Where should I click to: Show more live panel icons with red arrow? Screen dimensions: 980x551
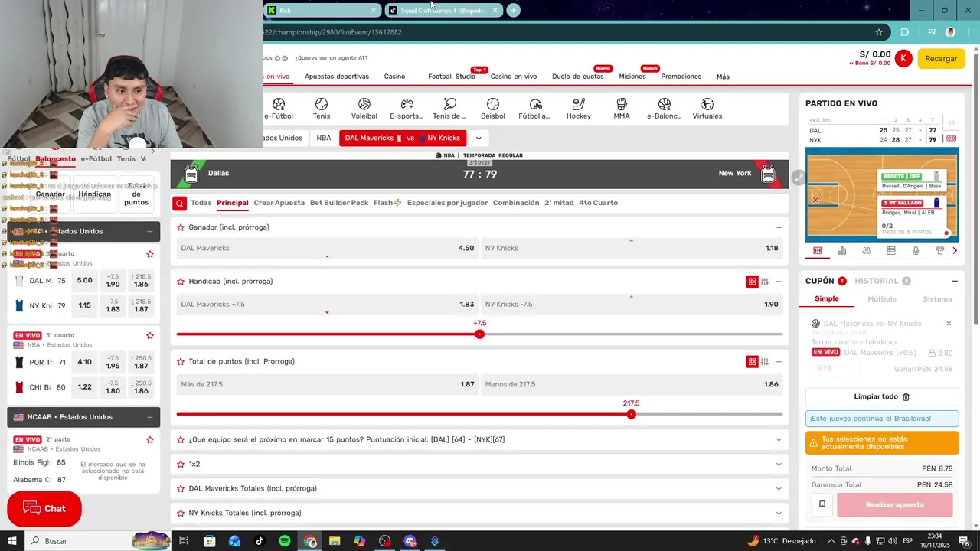pyautogui.click(x=955, y=250)
